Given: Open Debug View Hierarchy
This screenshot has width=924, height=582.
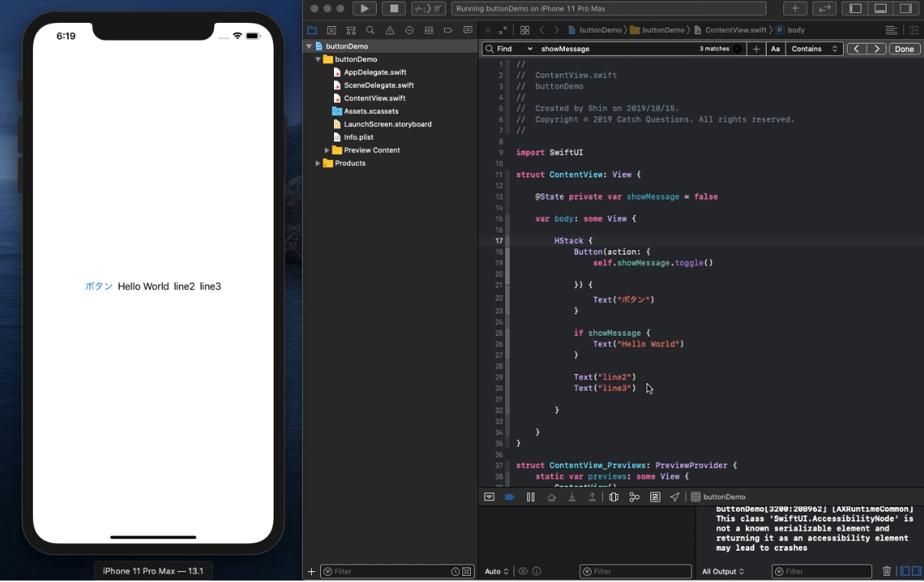Looking at the screenshot, I should [x=614, y=497].
